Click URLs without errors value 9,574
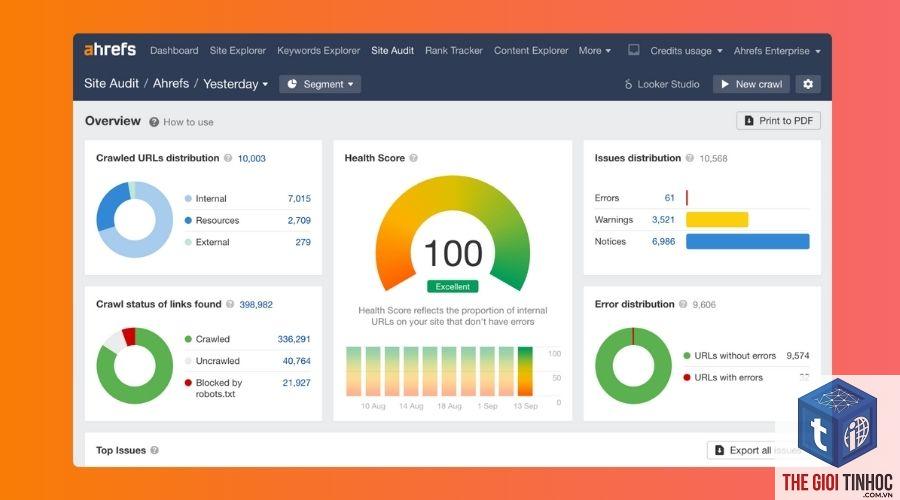 click(798, 356)
